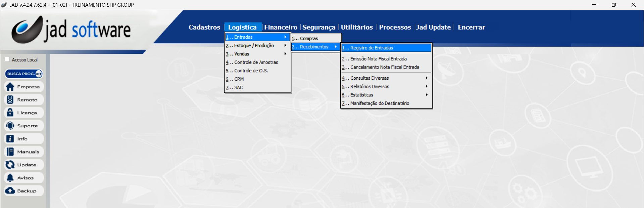The height and width of the screenshot is (208, 644).
Task: Click Encerrar in the top menu bar
Action: [471, 27]
